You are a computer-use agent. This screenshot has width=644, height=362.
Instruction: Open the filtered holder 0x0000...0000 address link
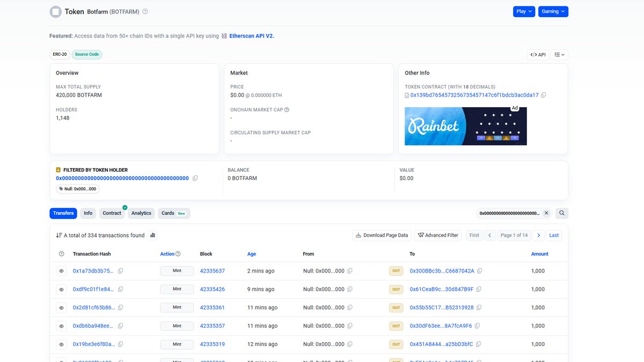122,178
